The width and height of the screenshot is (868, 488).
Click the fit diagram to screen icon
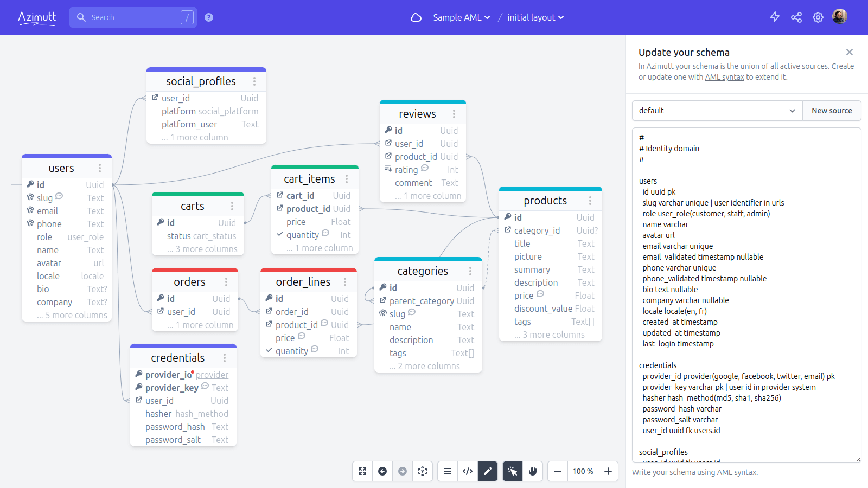click(x=362, y=471)
